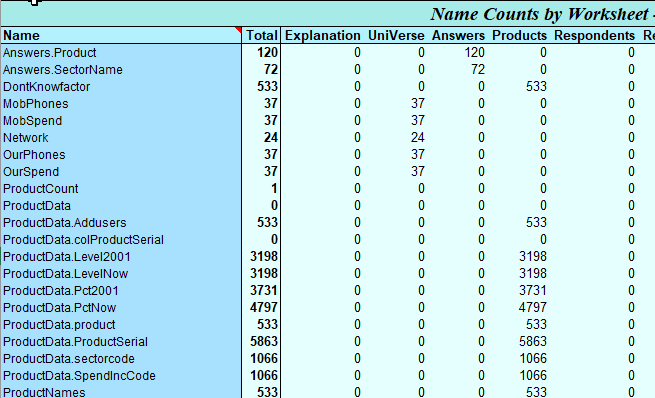Click the Products count 4797 in ProductData.PctNow row
The image size is (655, 398).
tap(533, 308)
